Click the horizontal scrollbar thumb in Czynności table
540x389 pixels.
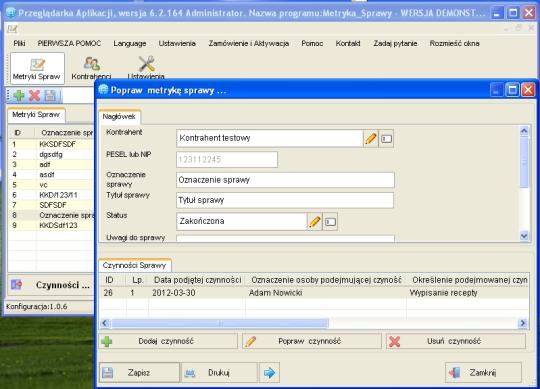coord(220,323)
